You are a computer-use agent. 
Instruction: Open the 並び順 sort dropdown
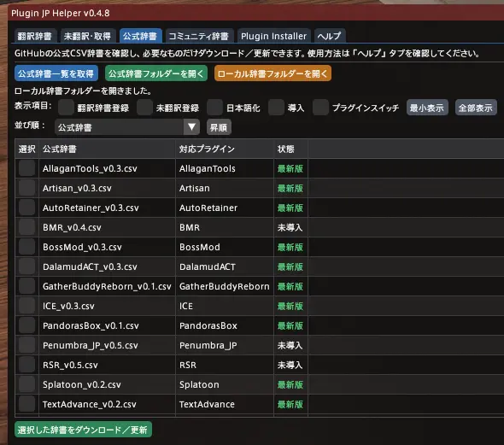pyautogui.click(x=127, y=127)
